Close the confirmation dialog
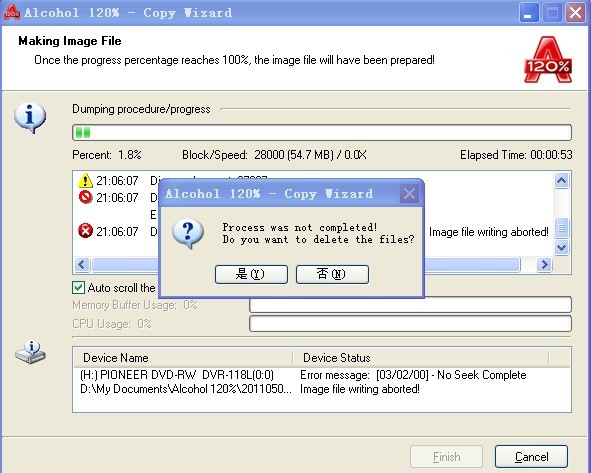591x473 pixels. click(409, 194)
